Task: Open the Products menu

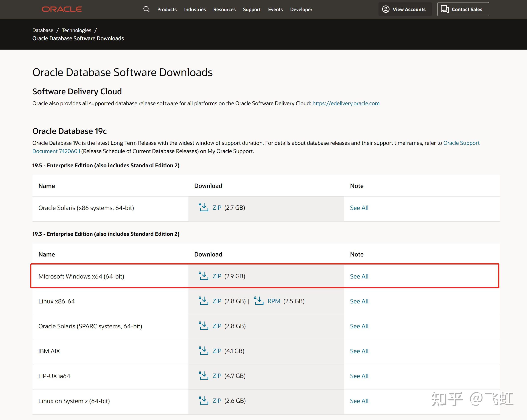Action: [167, 10]
